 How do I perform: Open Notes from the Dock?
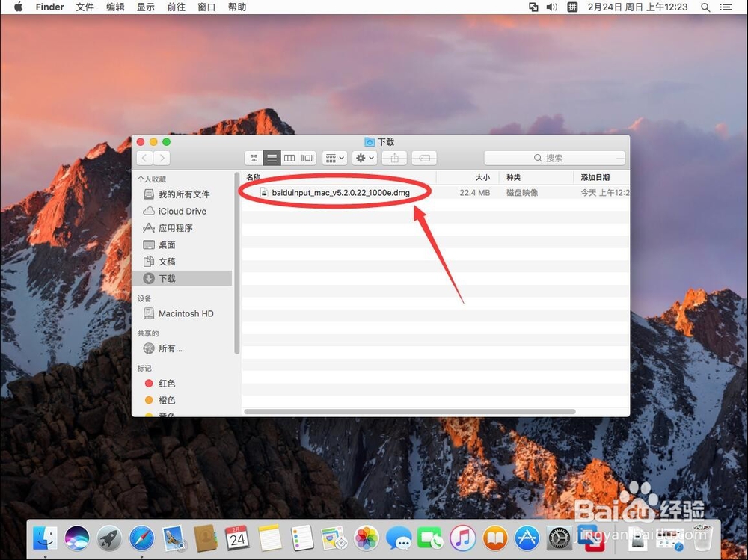click(270, 538)
